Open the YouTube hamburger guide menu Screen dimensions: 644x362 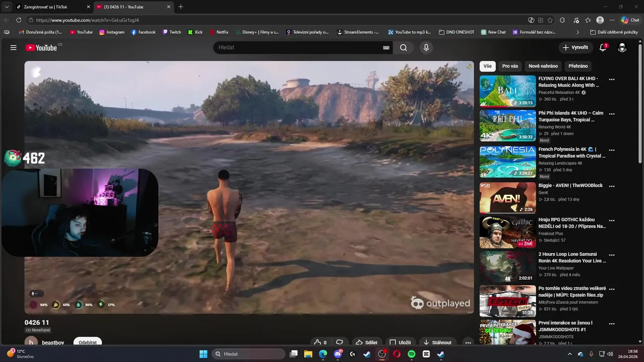pyautogui.click(x=14, y=47)
